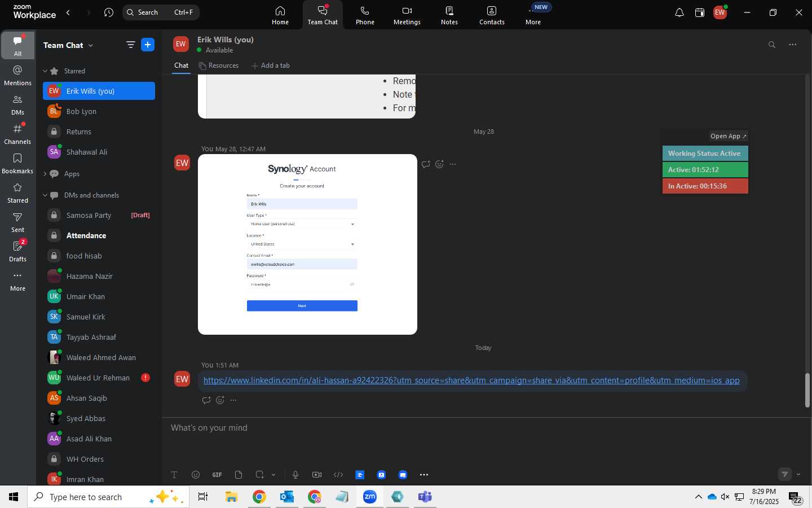Collapse the DMs and channels section
Viewport: 812px width, 508px height.
[45, 195]
